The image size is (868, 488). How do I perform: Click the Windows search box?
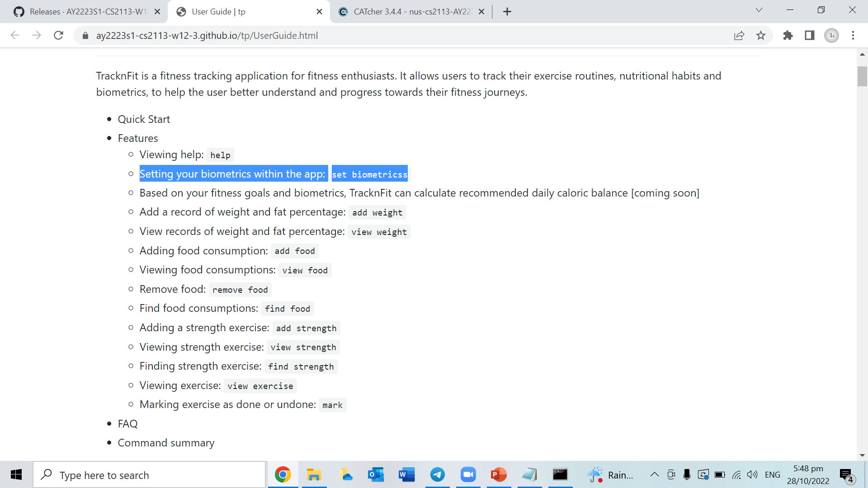149,475
